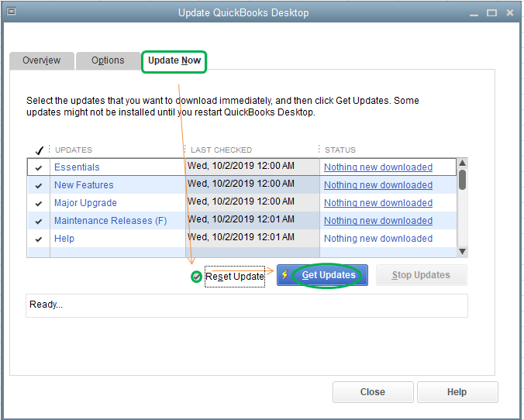Uncheck the Help update checkmark
The width and height of the screenshot is (524, 420).
tap(39, 239)
